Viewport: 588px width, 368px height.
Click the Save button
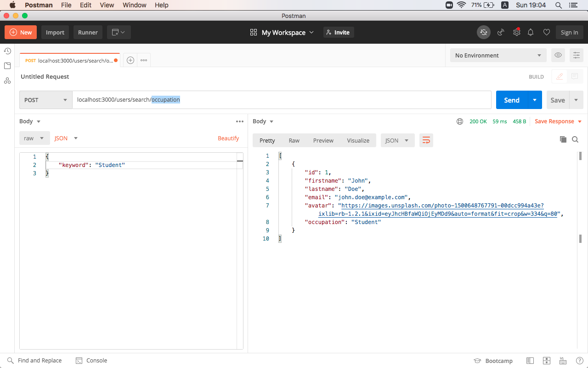[x=558, y=100]
